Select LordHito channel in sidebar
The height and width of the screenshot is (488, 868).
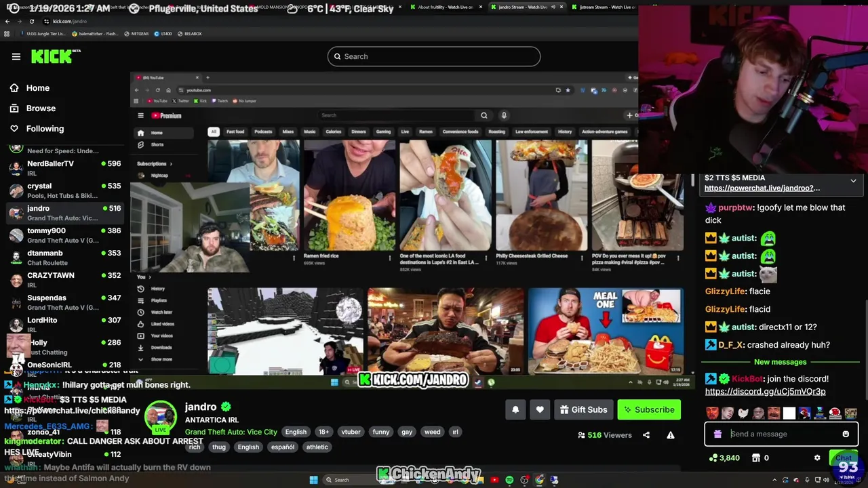pos(64,324)
